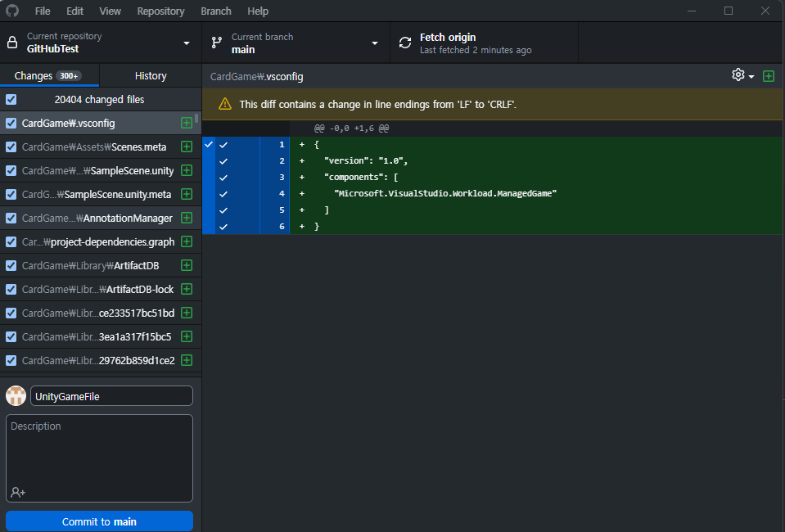This screenshot has height=532, width=785.
Task: Click the added status icon for Scenes.meta
Action: (187, 147)
